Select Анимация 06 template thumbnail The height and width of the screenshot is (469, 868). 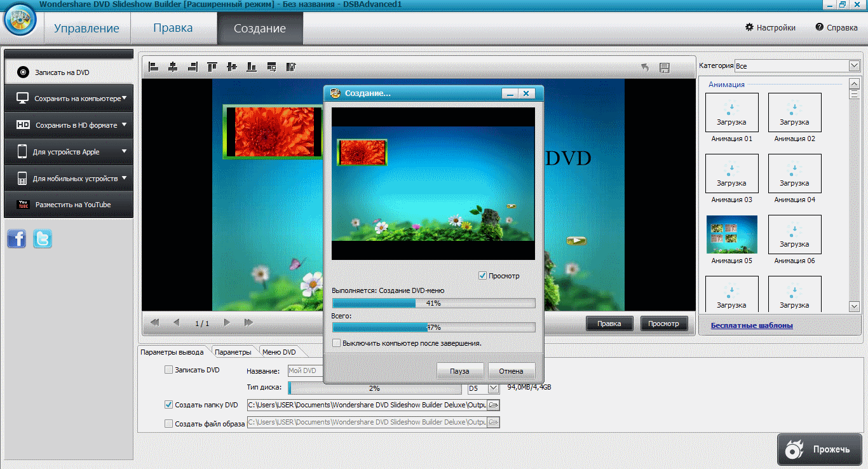(x=794, y=234)
